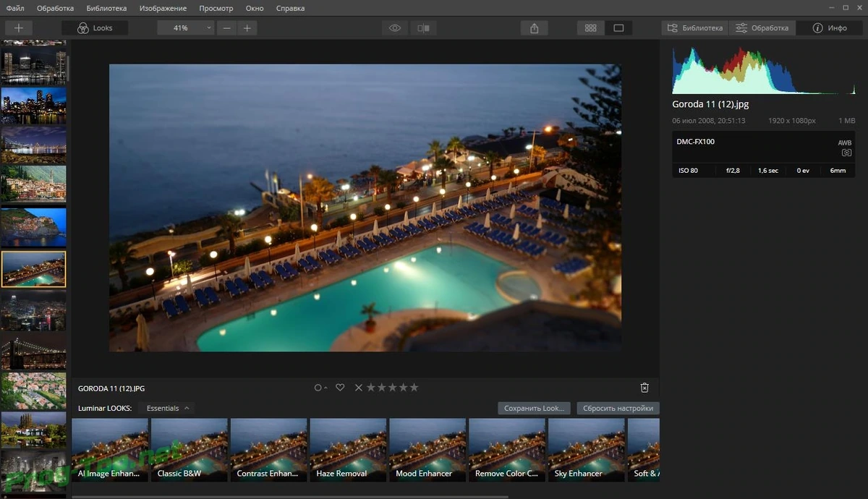Viewport: 868px width, 499px height.
Task: Apply the AI Image Enhancer look
Action: [x=110, y=450]
